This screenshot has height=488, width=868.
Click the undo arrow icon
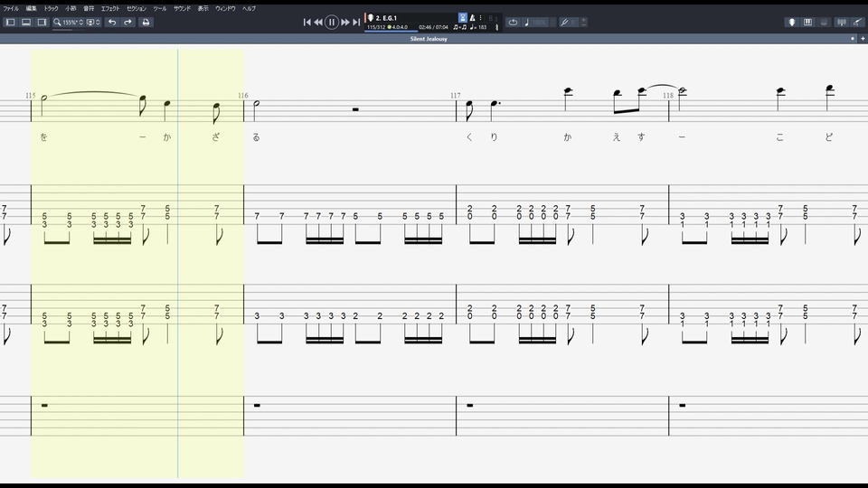coord(112,22)
